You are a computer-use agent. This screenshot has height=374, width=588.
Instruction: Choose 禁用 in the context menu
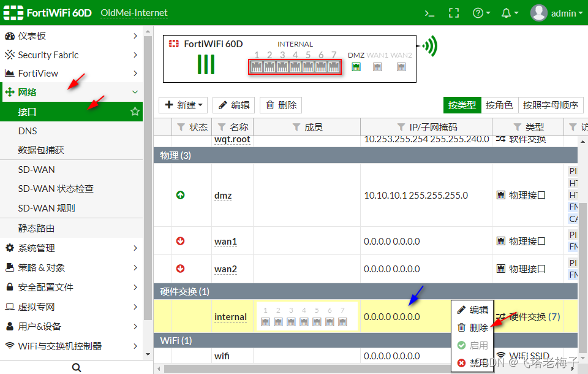(472, 363)
